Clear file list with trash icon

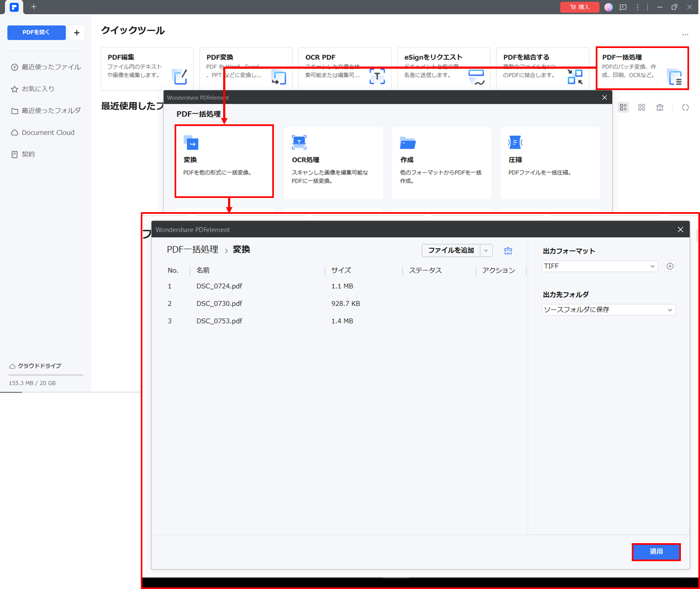(508, 251)
